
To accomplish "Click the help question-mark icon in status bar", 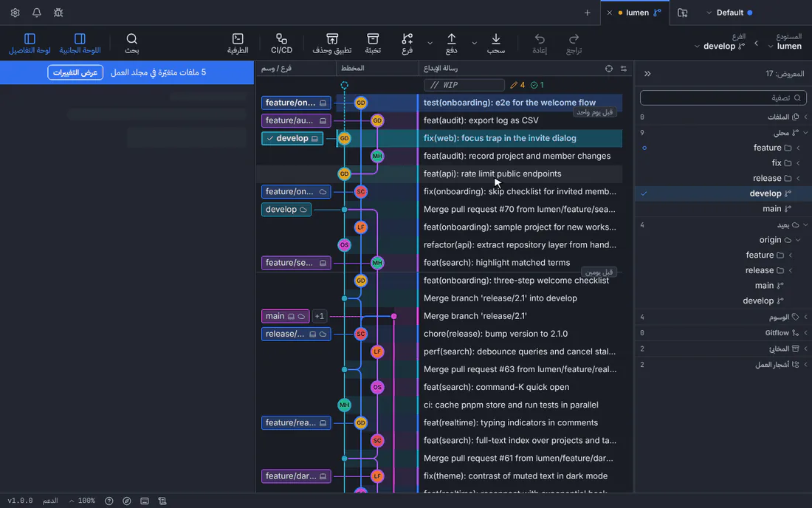I will (109, 501).
